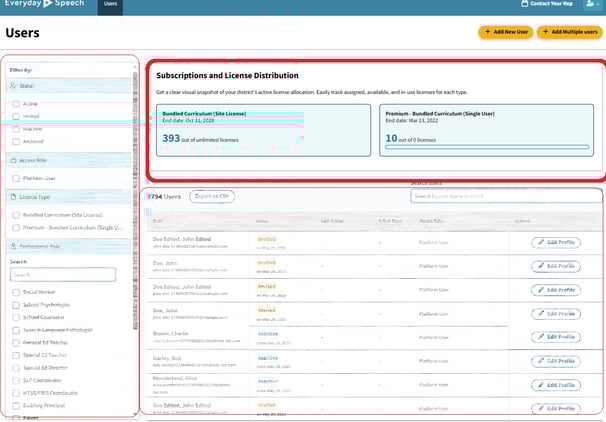
Task: Check the MTSS/PBIS Coordinator role filter
Action: (x=16, y=393)
